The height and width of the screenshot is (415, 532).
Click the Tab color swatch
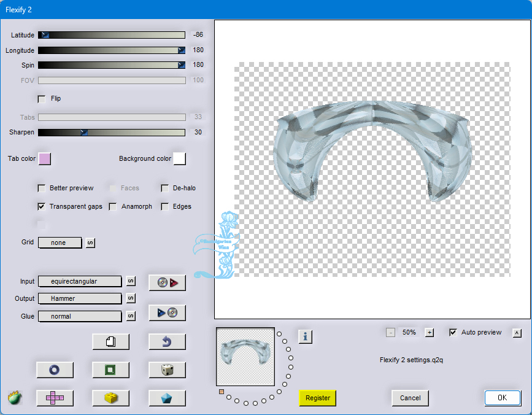pos(45,159)
